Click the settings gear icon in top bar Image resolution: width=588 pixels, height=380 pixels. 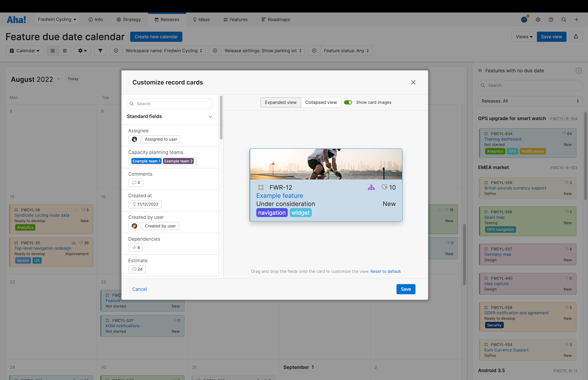coord(538,20)
